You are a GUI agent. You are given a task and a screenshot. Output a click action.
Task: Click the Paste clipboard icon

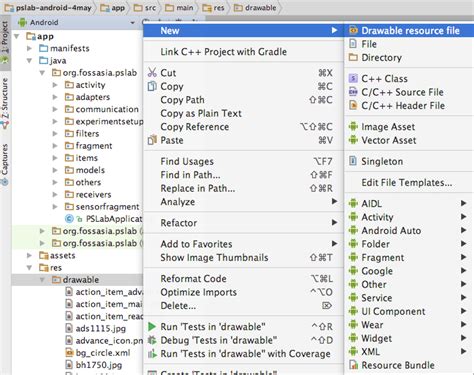click(x=152, y=140)
